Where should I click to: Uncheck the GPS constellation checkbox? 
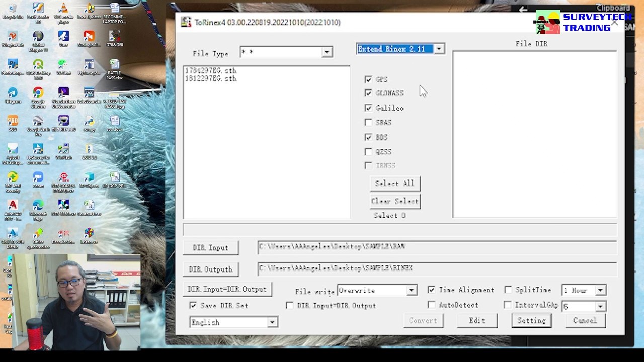[x=368, y=79]
